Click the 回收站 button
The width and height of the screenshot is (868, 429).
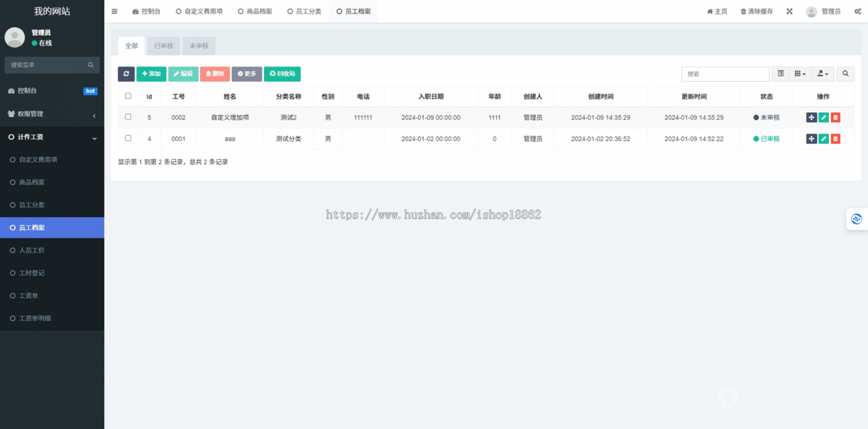point(282,74)
